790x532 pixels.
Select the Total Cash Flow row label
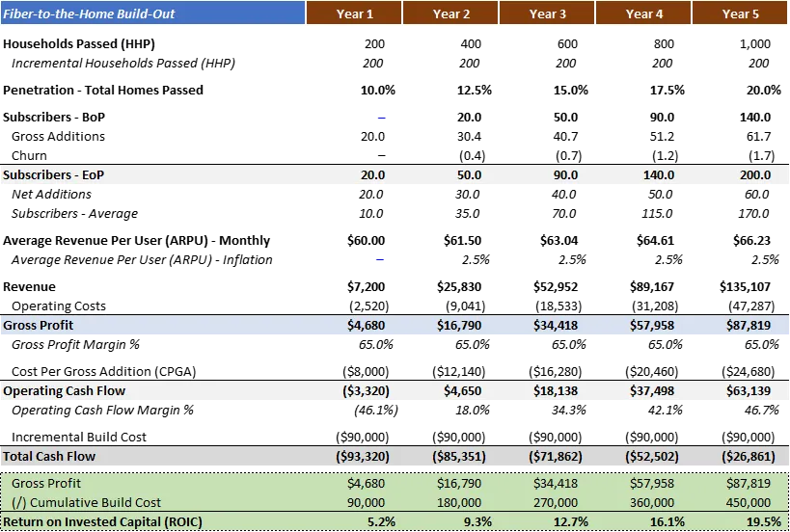(x=49, y=456)
